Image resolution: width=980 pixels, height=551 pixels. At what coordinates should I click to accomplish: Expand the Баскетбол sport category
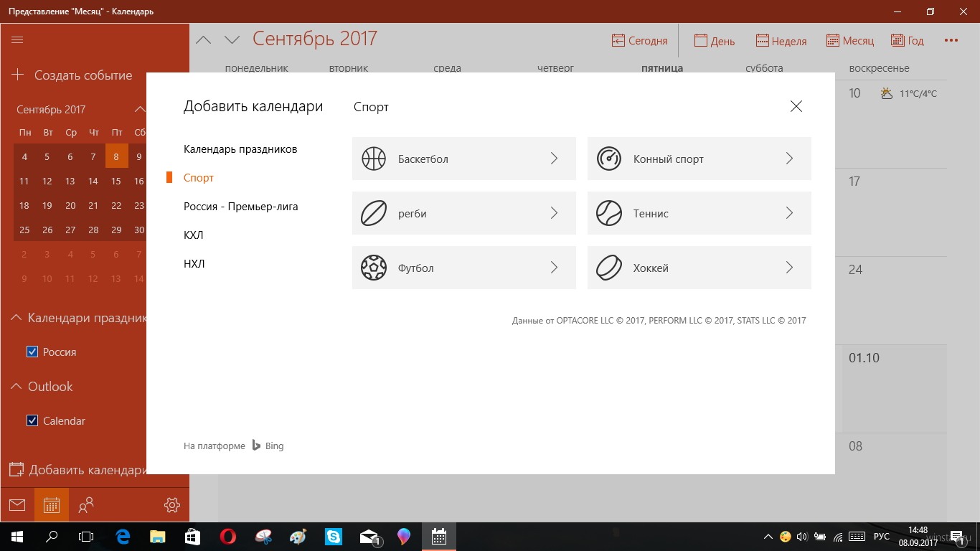463,159
